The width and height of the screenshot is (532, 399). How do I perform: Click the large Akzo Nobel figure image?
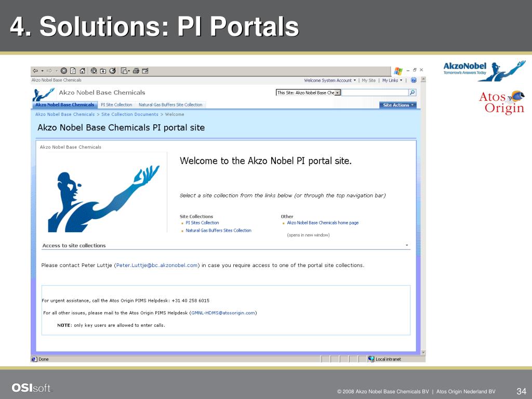click(x=103, y=199)
